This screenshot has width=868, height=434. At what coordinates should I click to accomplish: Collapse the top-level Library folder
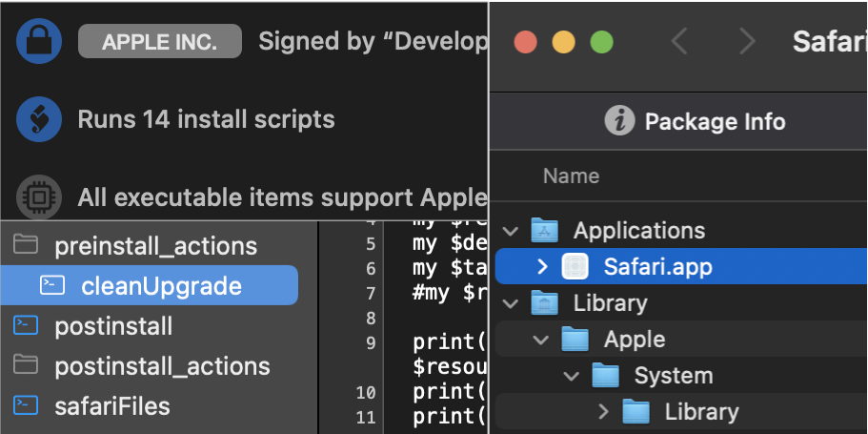pos(511,303)
